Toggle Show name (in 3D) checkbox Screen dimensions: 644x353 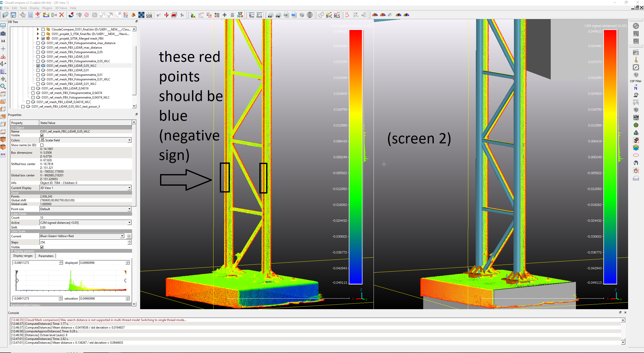tap(42, 145)
